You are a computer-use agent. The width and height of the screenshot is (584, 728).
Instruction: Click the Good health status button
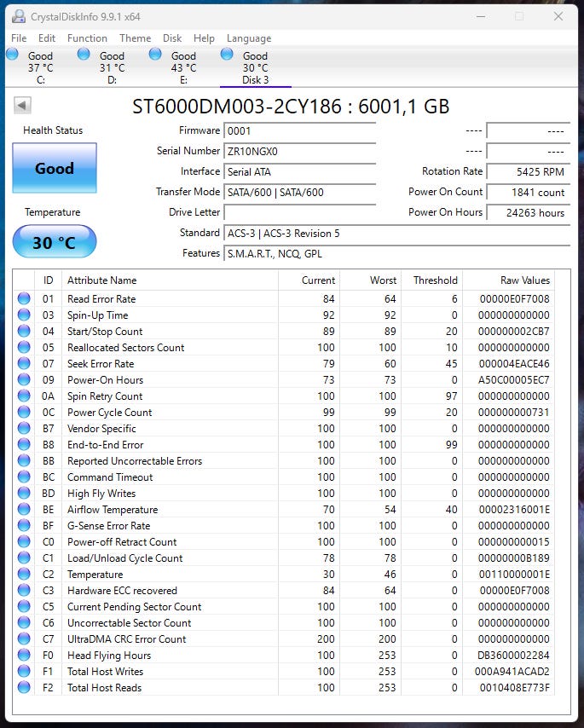click(x=55, y=168)
